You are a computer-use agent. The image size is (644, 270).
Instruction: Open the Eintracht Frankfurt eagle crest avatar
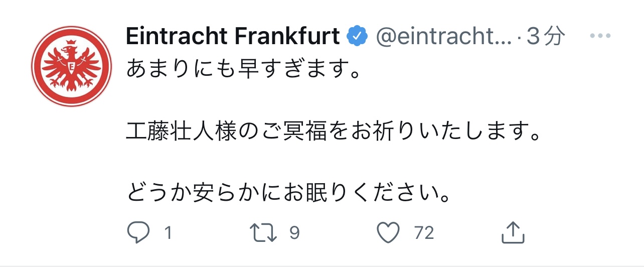click(71, 66)
